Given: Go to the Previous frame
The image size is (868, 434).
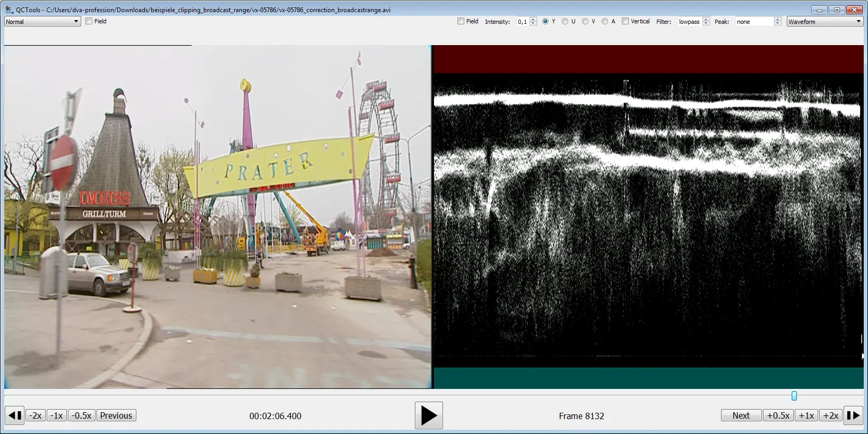Looking at the screenshot, I should click(x=116, y=415).
